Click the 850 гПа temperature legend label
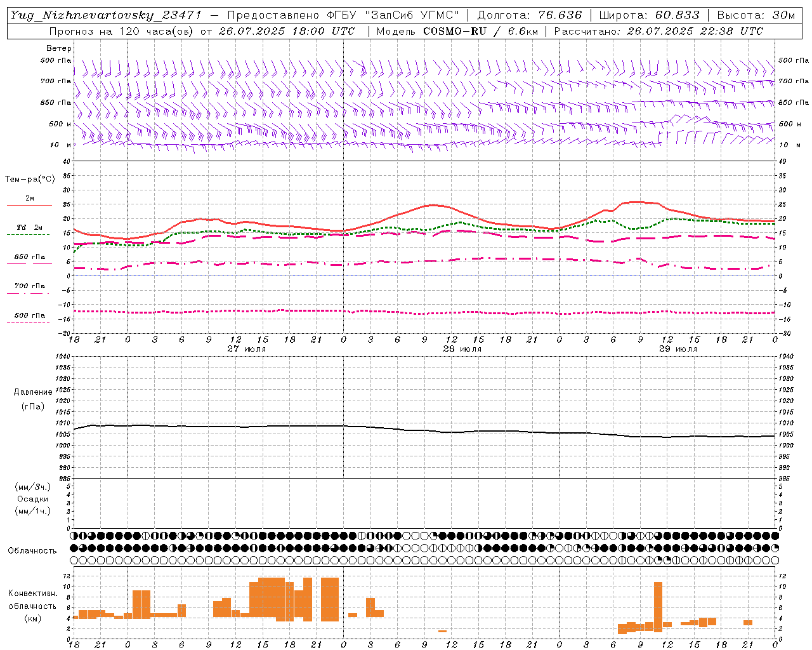This screenshot has height=650, width=812. coord(30,257)
